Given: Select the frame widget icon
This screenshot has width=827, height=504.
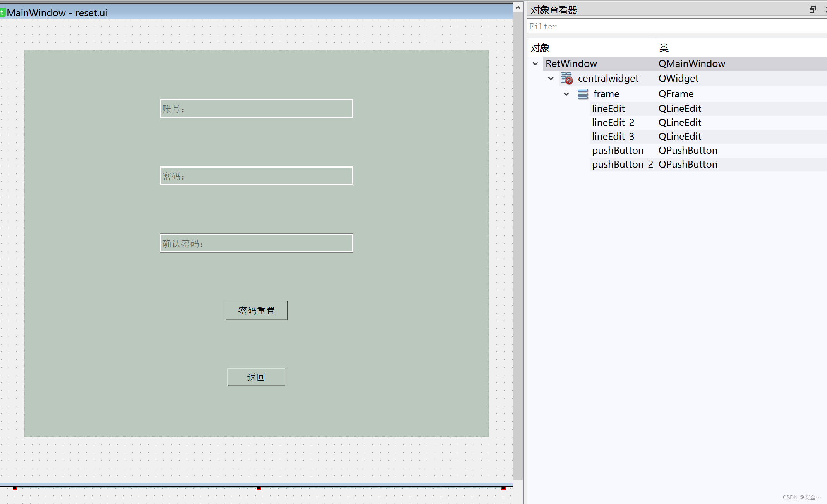Looking at the screenshot, I should [583, 94].
